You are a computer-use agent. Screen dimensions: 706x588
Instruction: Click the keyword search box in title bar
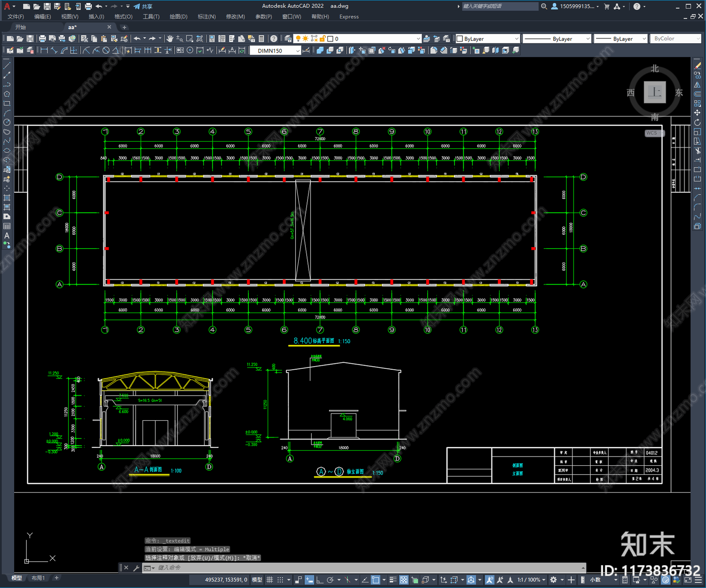point(500,6)
